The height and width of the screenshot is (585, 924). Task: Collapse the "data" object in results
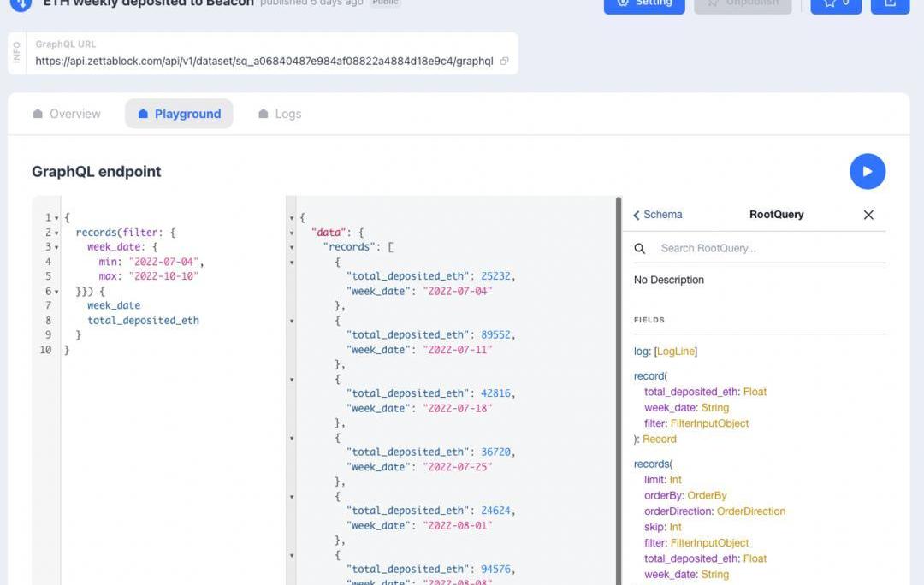[x=293, y=233]
